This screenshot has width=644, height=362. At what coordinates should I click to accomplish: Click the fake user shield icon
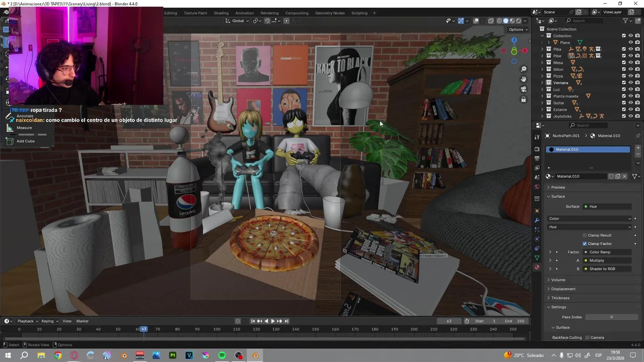pos(611,176)
